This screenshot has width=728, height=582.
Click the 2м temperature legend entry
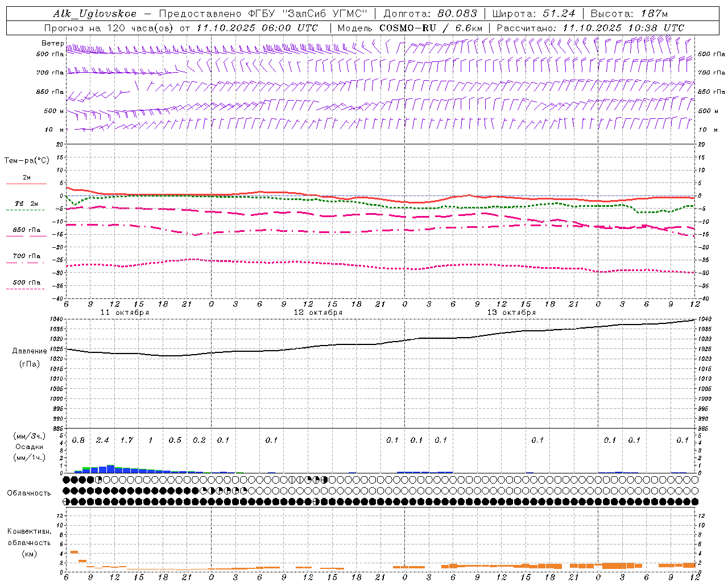27,178
